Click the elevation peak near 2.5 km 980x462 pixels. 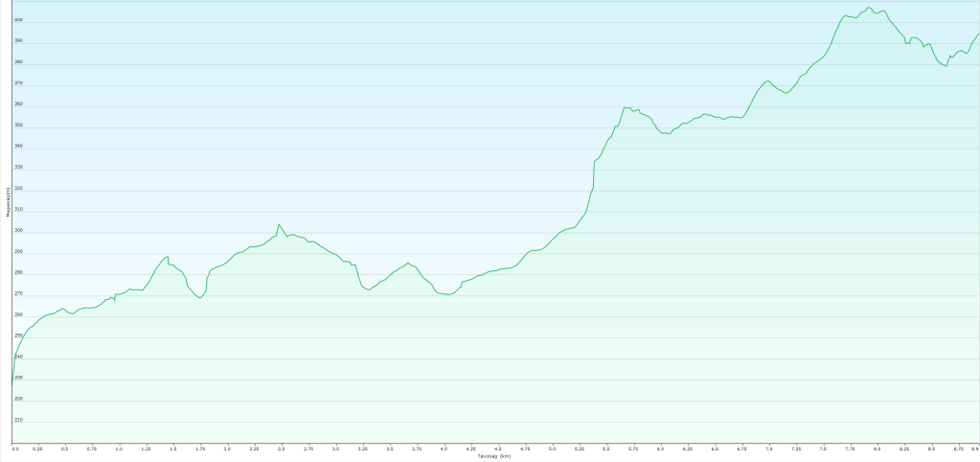pyautogui.click(x=279, y=224)
